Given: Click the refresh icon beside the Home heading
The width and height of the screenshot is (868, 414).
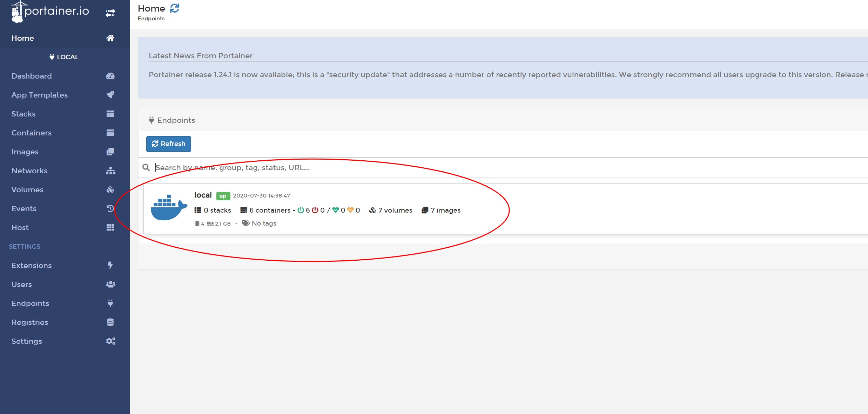Looking at the screenshot, I should (x=174, y=8).
